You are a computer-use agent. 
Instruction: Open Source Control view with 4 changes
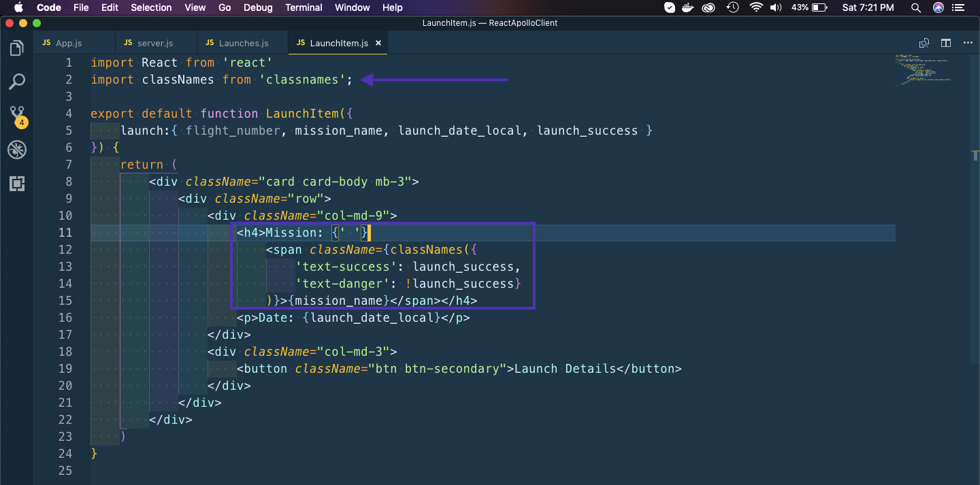tap(17, 116)
